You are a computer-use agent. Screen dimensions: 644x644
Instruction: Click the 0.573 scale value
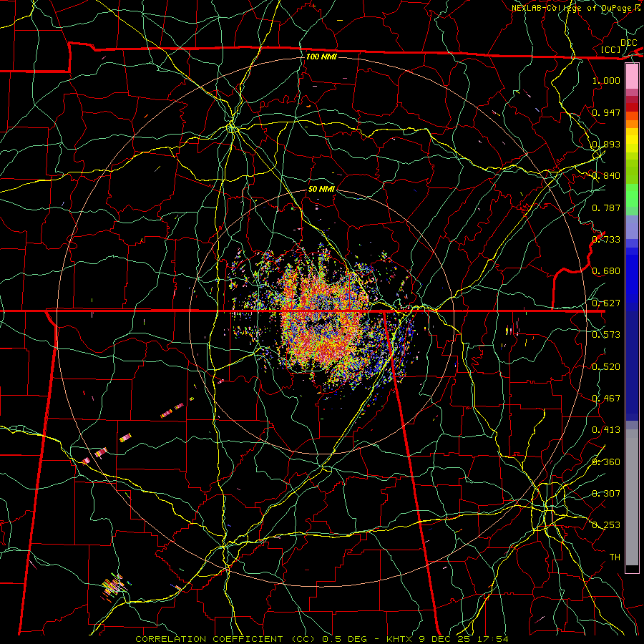point(606,335)
